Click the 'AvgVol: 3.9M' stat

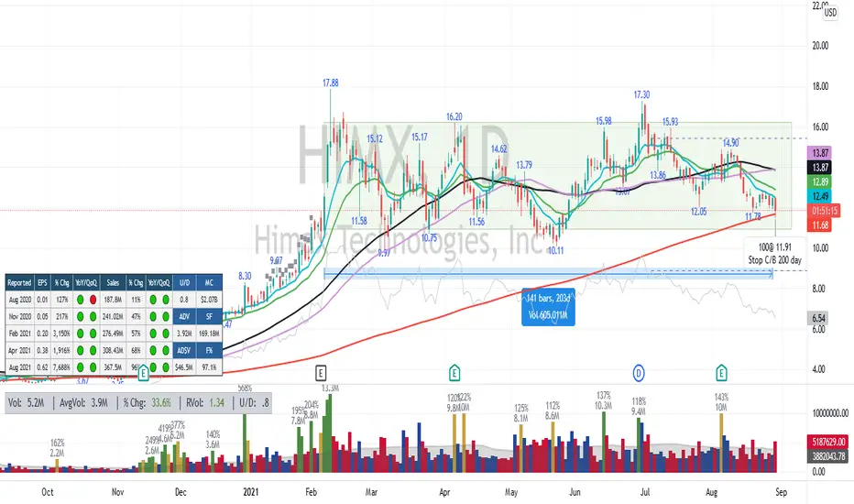[84, 403]
